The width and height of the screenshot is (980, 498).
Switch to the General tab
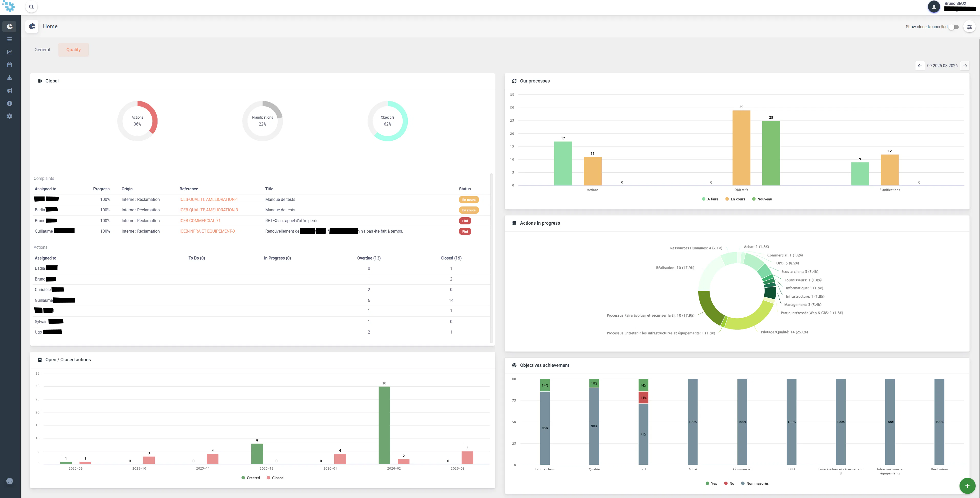click(x=42, y=50)
